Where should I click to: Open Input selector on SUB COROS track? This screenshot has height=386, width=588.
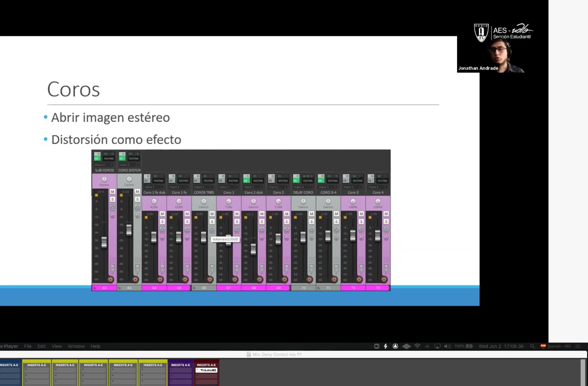coord(104,165)
